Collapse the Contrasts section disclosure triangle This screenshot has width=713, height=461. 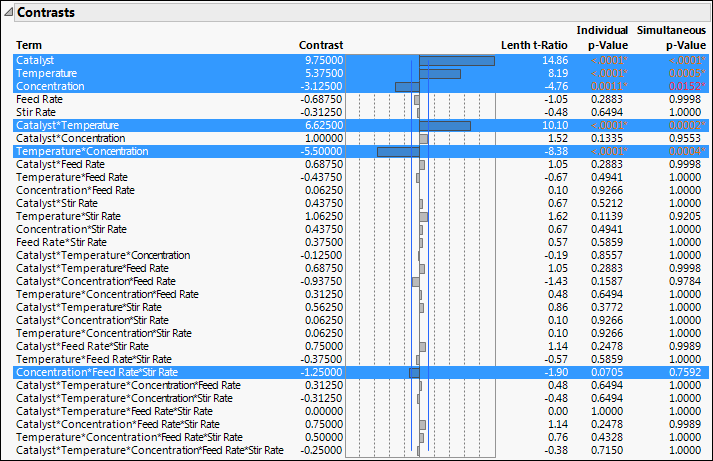(9, 12)
